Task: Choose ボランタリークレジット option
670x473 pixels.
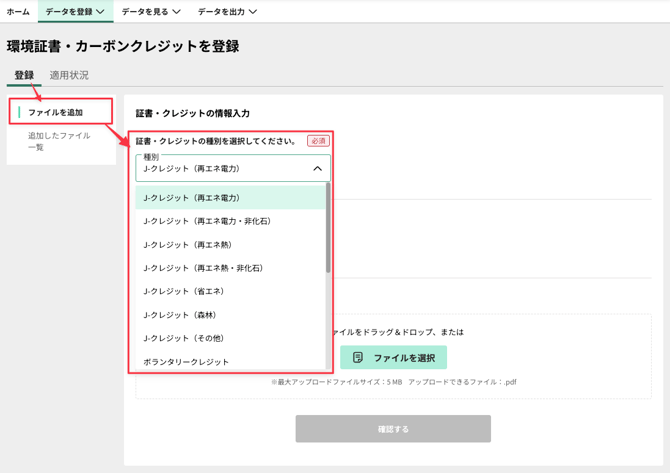Action: 231,361
